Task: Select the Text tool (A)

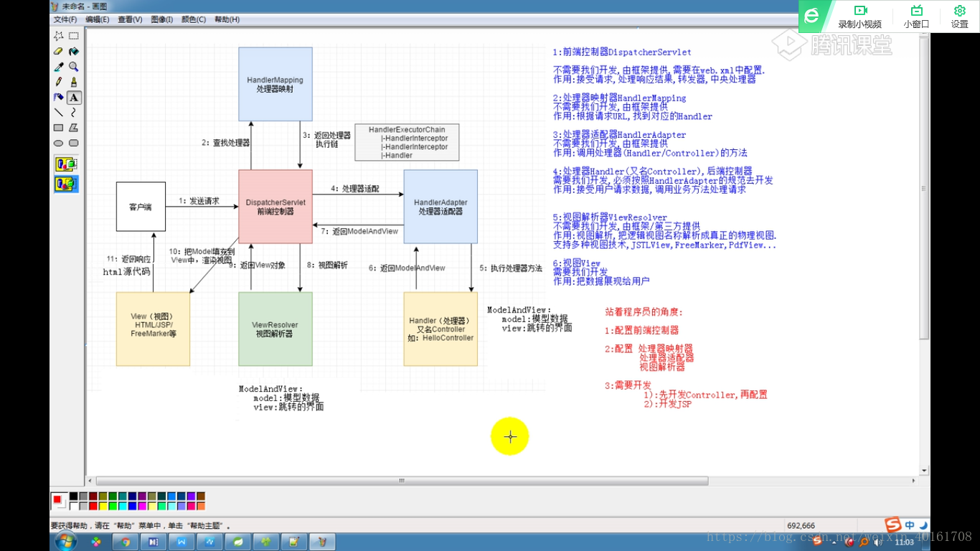Action: [x=74, y=97]
